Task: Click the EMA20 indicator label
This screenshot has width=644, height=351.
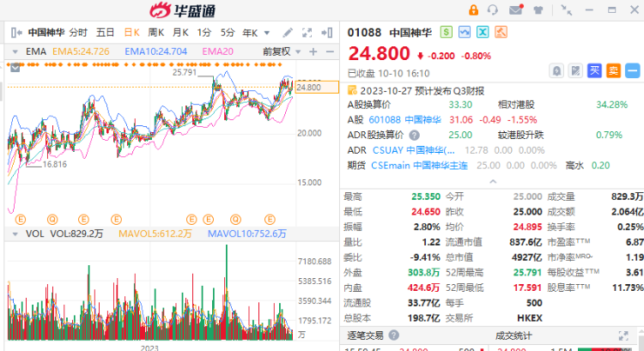Action: pos(218,51)
